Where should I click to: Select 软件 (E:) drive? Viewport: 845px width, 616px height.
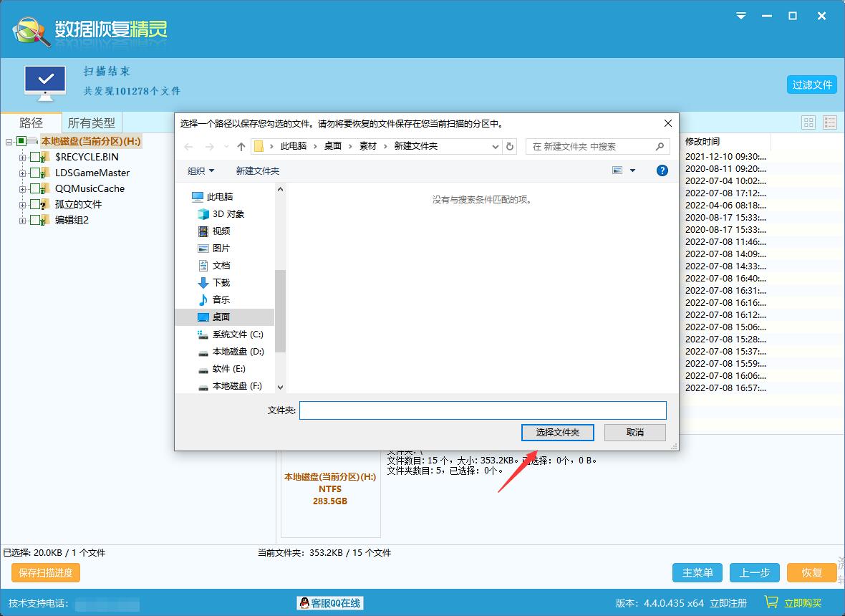pos(222,369)
